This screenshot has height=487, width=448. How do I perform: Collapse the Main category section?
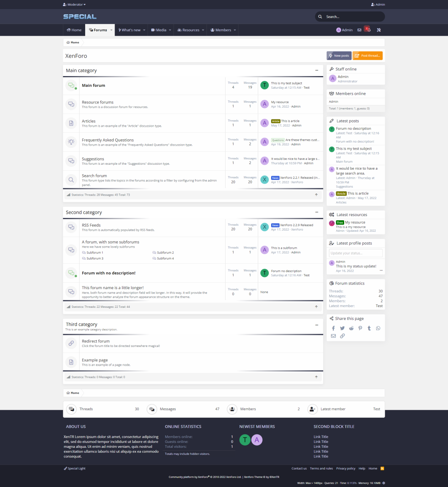pos(316,70)
